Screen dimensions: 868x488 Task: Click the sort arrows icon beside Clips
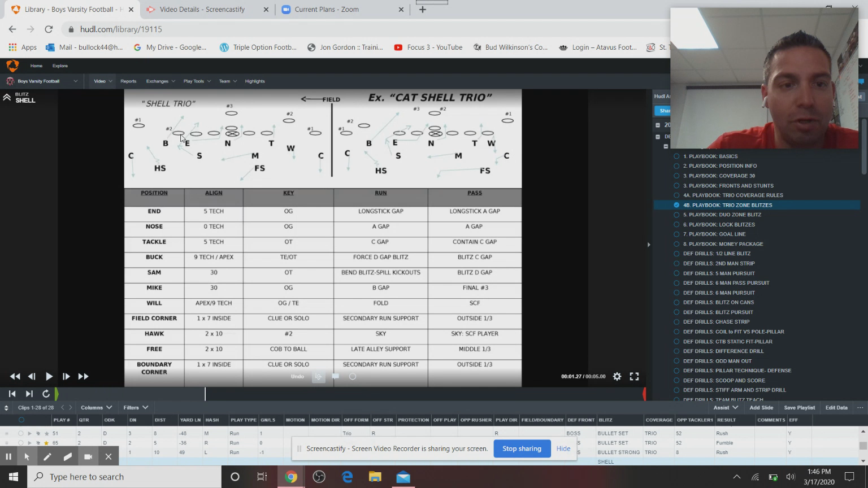tap(6, 408)
